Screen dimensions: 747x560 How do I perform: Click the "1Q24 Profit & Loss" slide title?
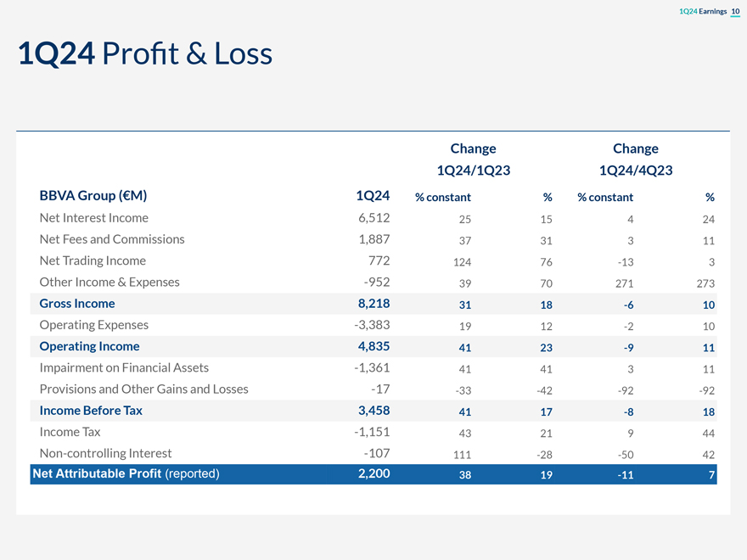point(145,54)
